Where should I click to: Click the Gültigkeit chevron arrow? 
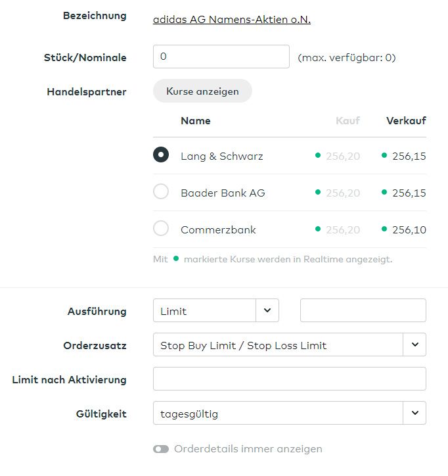pyautogui.click(x=414, y=413)
